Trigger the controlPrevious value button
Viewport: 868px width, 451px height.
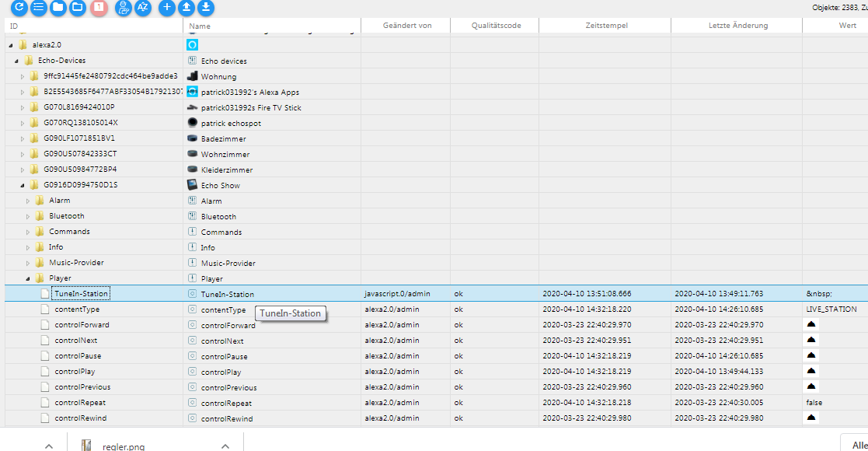point(811,386)
